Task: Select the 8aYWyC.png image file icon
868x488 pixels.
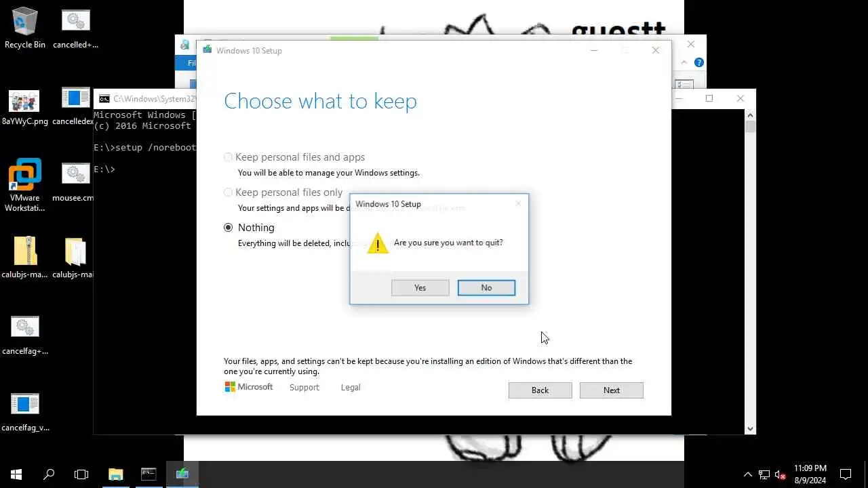Action: click(x=25, y=107)
